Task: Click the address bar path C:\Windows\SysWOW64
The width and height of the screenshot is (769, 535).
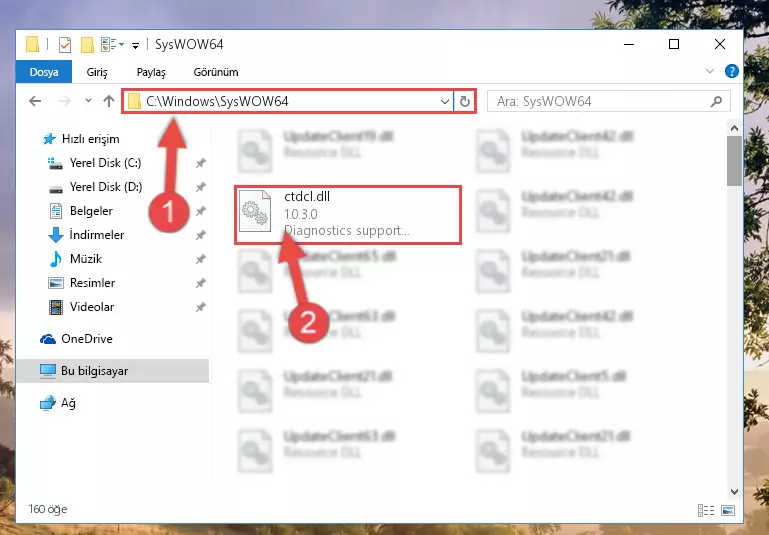Action: [217, 102]
